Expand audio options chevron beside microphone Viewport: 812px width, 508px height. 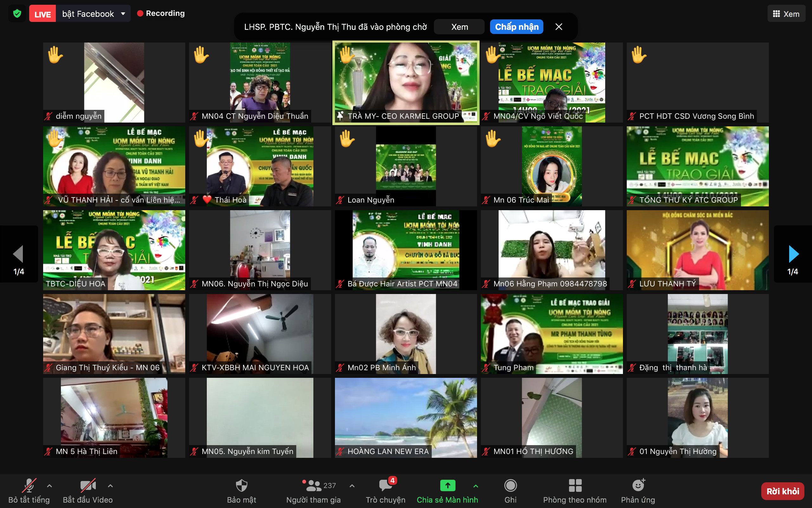tap(49, 485)
